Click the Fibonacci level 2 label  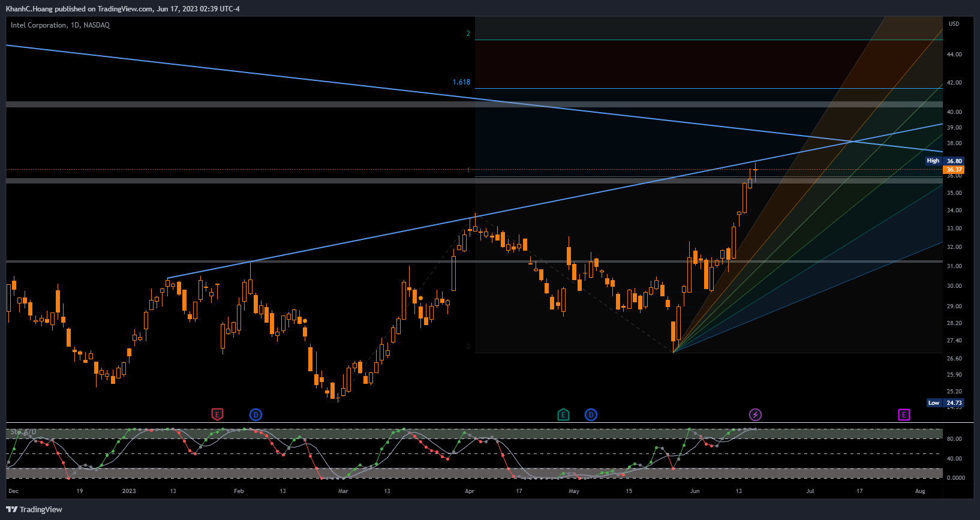[468, 34]
